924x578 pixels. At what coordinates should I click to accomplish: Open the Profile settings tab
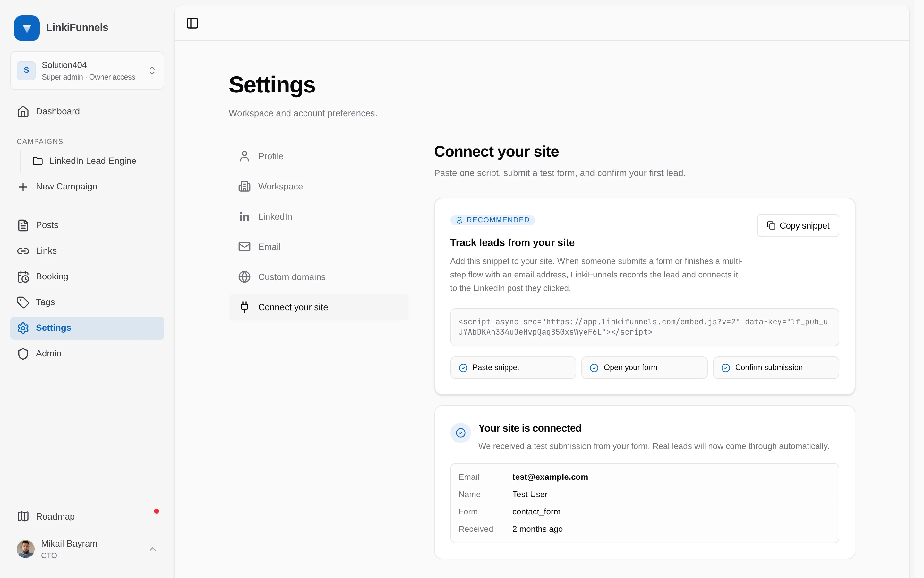[319, 156]
